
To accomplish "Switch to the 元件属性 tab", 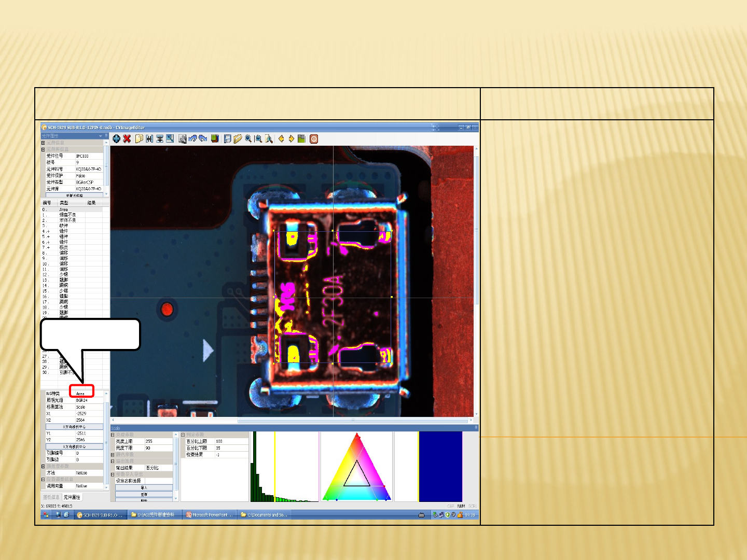I will 72,497.
